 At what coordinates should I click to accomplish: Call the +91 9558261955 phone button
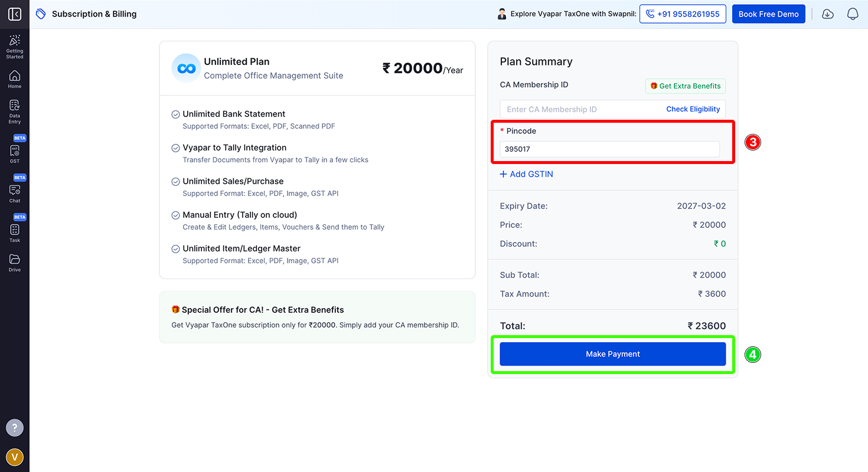pyautogui.click(x=683, y=14)
